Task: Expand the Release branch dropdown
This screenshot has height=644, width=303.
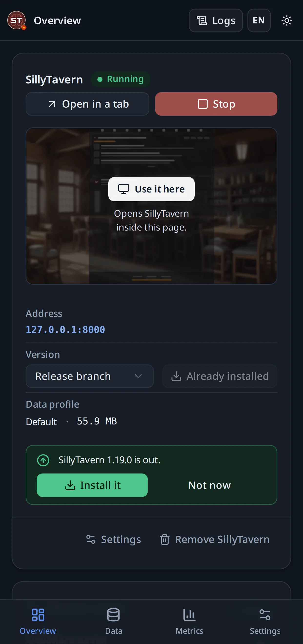Action: coord(90,376)
